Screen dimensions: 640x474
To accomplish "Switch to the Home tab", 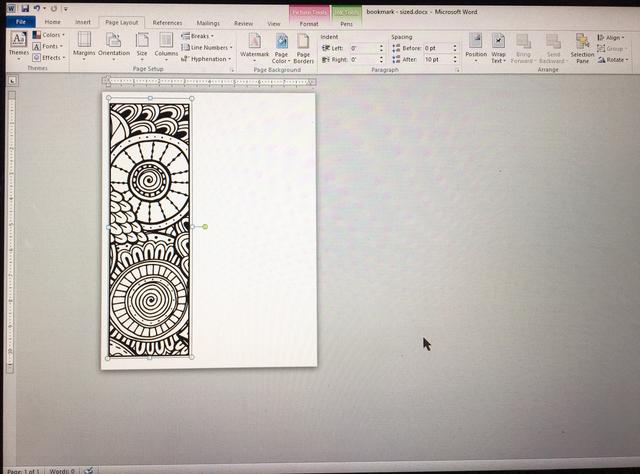I will click(x=53, y=22).
